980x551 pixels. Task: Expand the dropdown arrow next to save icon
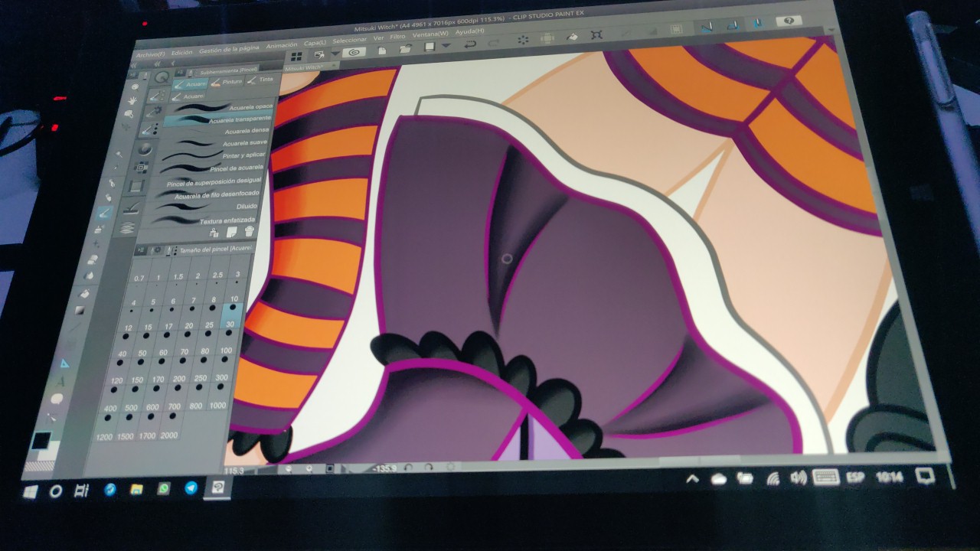coord(446,46)
